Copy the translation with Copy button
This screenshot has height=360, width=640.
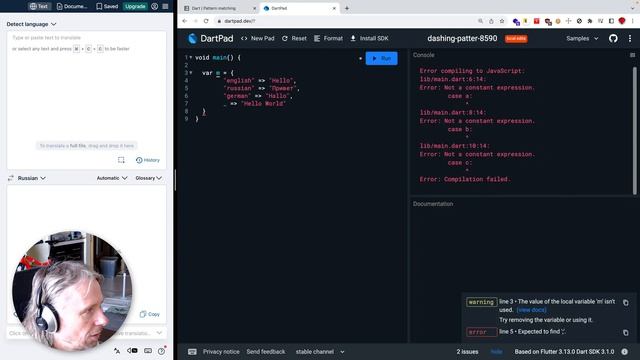click(150, 314)
